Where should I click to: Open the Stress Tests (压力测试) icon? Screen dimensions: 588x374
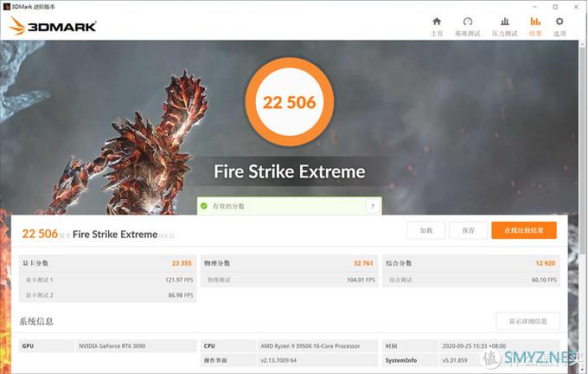505,22
